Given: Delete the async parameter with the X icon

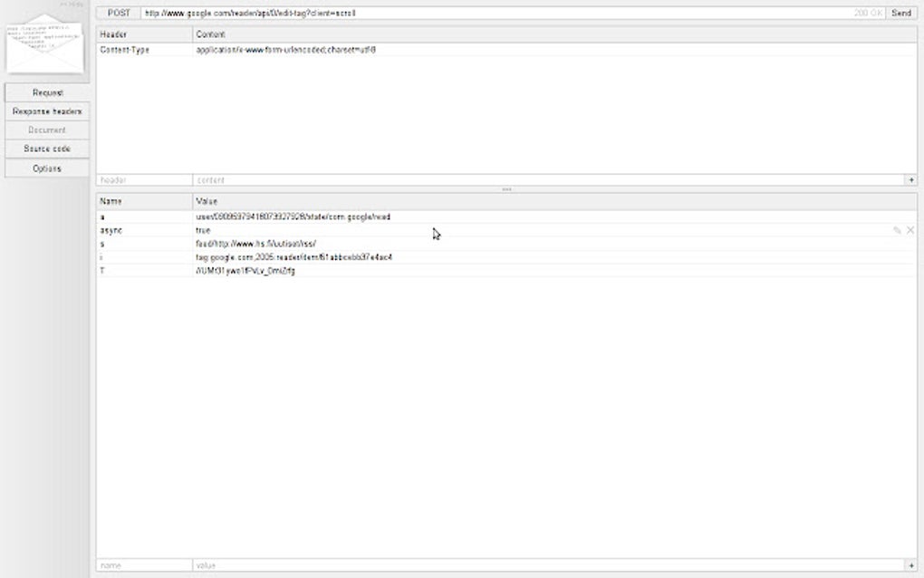Looking at the screenshot, I should coord(911,230).
